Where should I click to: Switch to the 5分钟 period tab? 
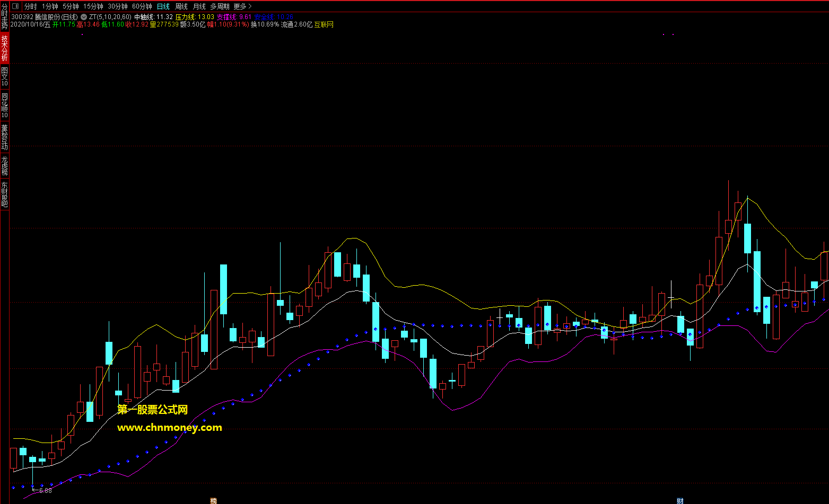(x=71, y=6)
